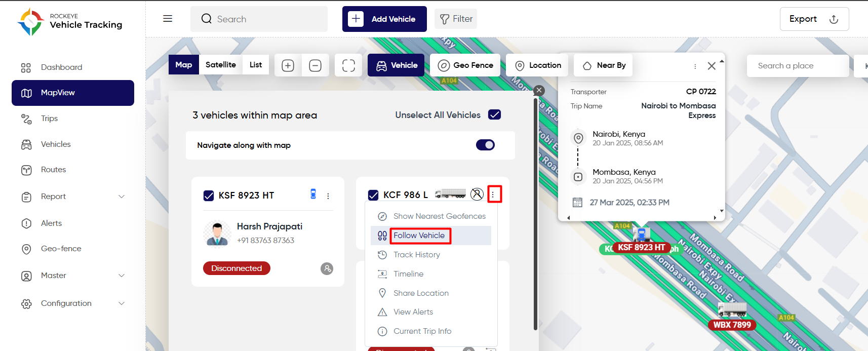Open three-dot menu for KCF 986 L
Screen dimensions: 868x351
point(493,194)
